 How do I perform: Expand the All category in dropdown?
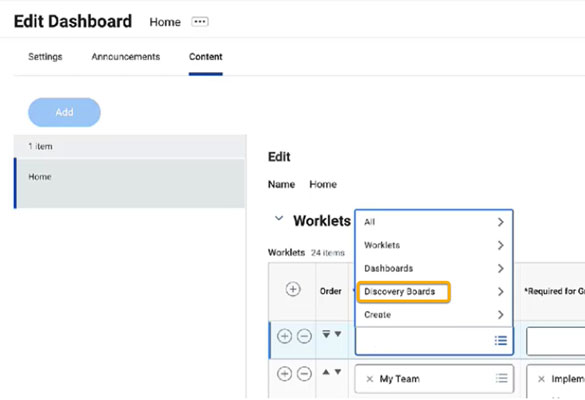click(x=434, y=222)
